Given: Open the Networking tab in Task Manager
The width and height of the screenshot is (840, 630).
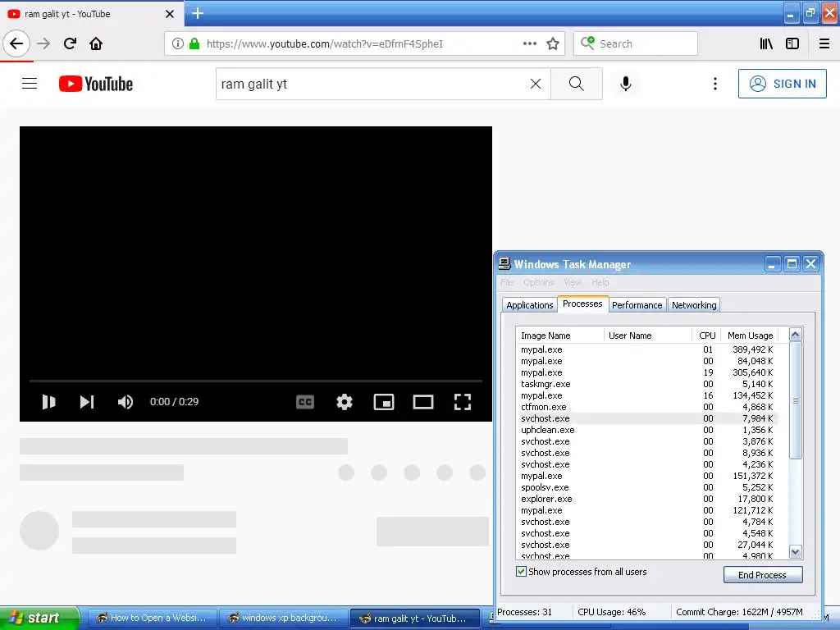Looking at the screenshot, I should tap(694, 305).
